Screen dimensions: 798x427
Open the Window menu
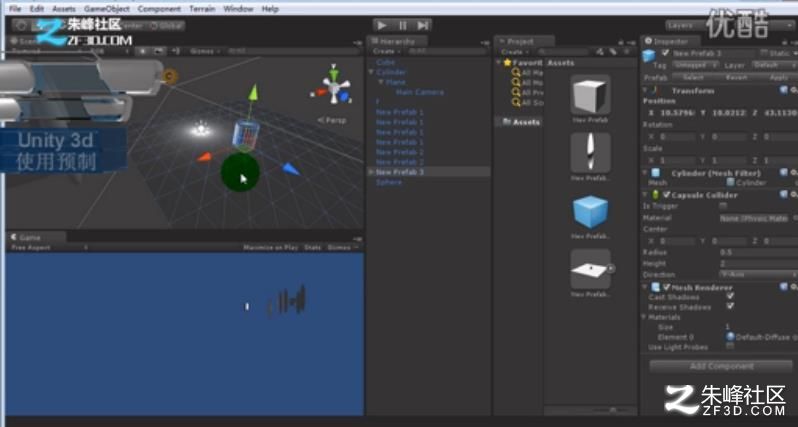click(238, 9)
